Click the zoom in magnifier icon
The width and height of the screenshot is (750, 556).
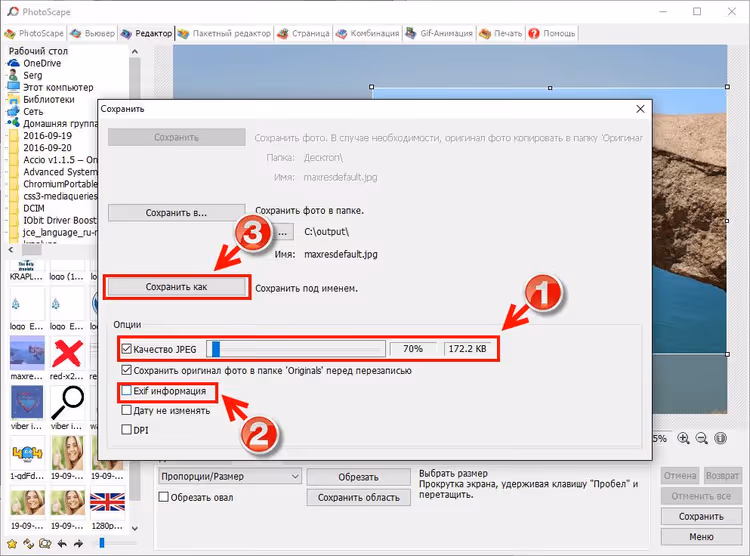684,438
